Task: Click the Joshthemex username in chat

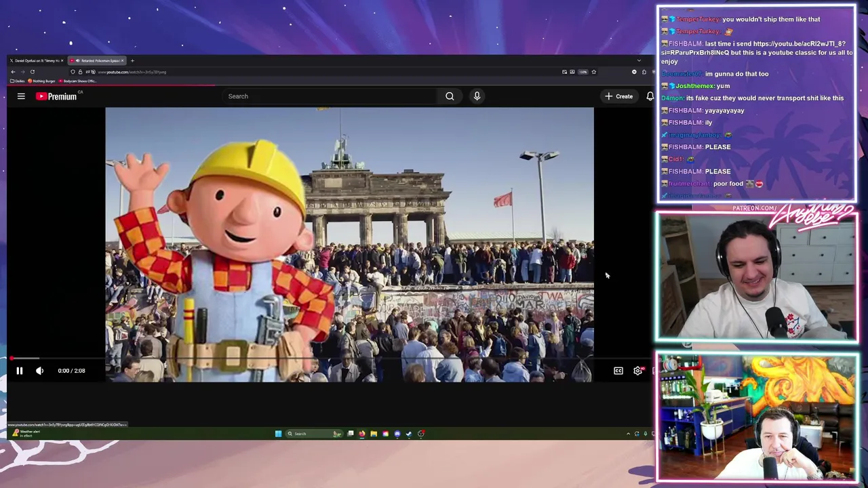Action: [694, 86]
